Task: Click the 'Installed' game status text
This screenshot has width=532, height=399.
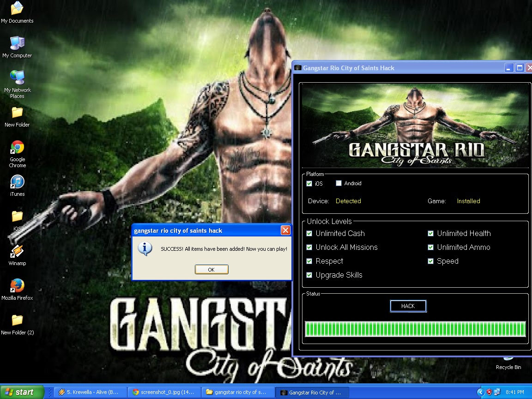Action: 469,201
